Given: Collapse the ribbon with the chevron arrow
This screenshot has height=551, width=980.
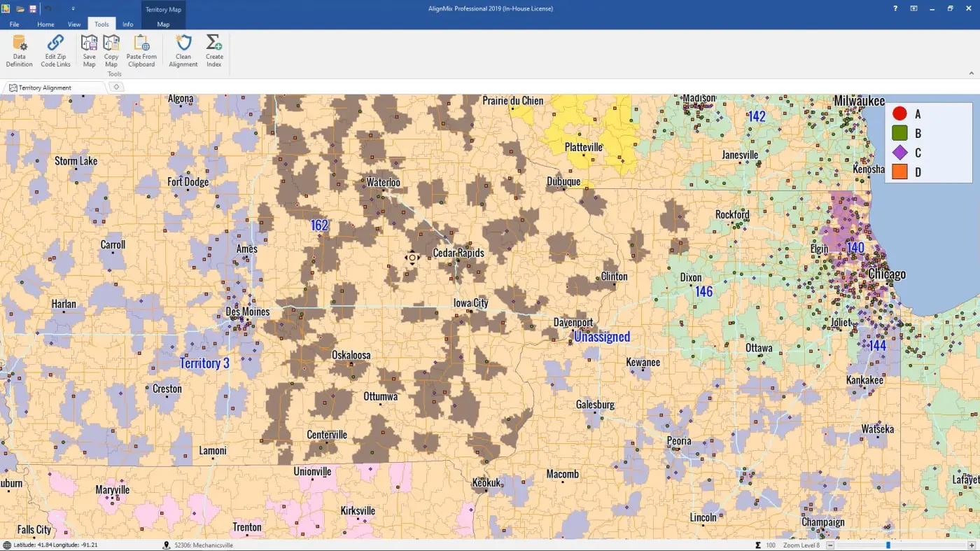Looking at the screenshot, I should coord(971,73).
